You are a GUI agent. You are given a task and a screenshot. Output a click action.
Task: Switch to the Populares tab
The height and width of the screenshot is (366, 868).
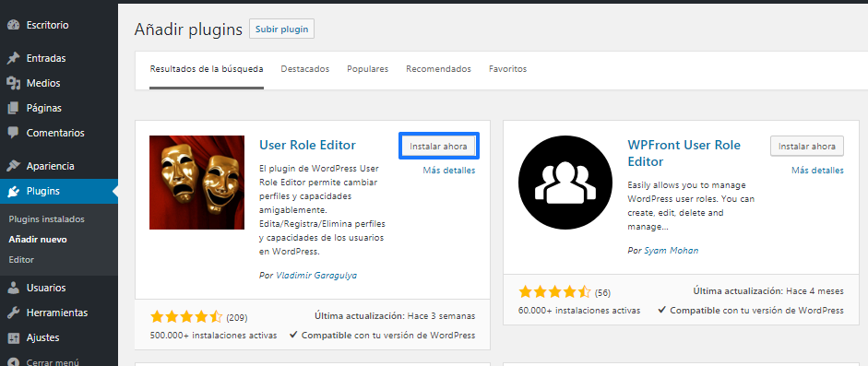click(367, 69)
